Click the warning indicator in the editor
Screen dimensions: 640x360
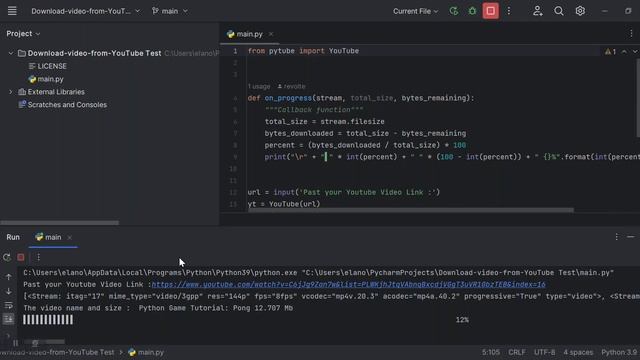pos(611,52)
